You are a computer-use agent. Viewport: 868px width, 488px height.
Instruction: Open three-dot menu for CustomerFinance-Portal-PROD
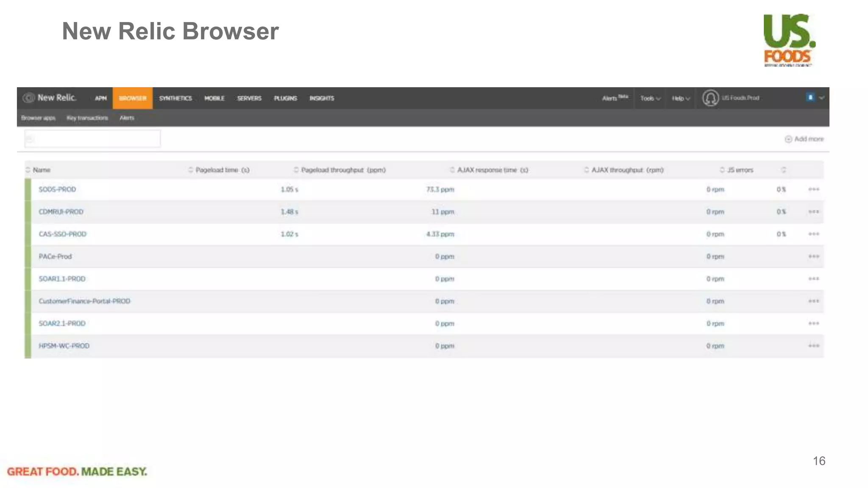813,301
